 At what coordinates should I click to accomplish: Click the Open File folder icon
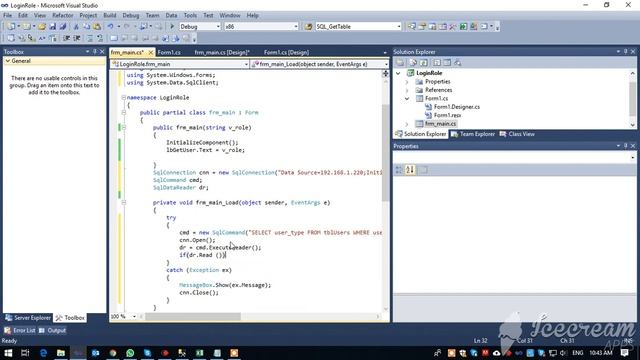42,27
